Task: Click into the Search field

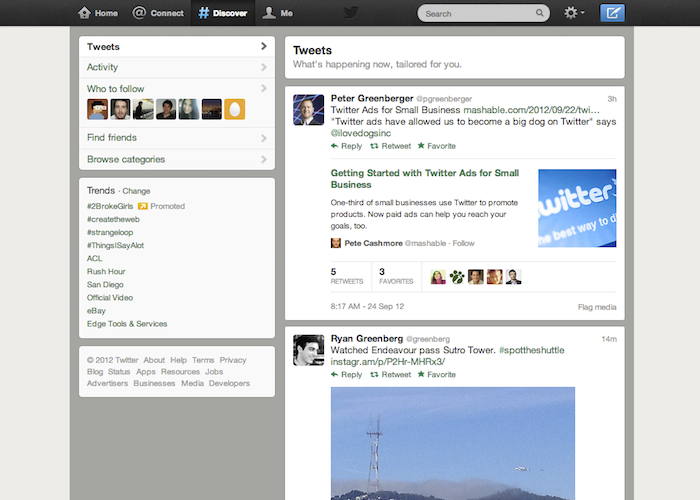Action: (x=476, y=14)
